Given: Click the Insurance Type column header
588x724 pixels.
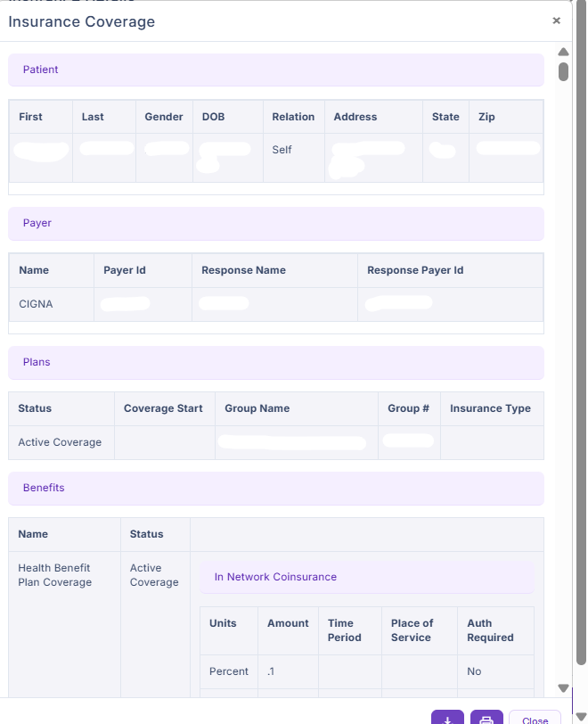Looking at the screenshot, I should 490,408.
